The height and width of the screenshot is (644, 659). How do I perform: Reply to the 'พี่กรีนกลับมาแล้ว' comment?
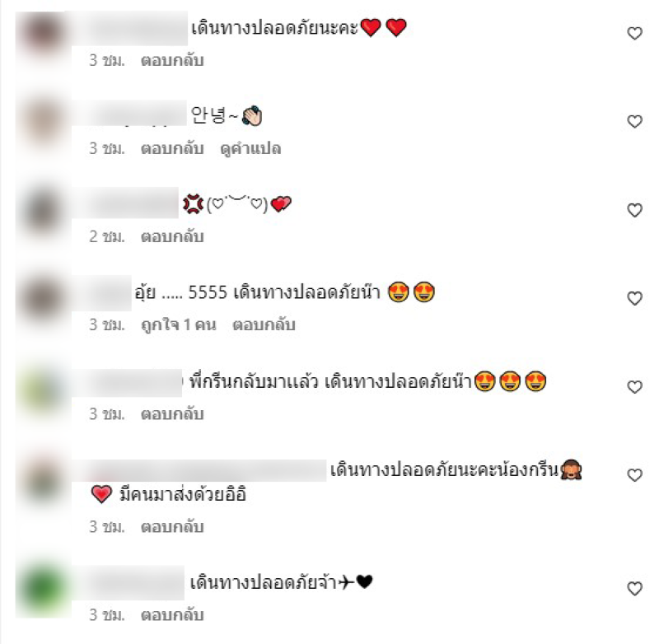click(x=172, y=414)
